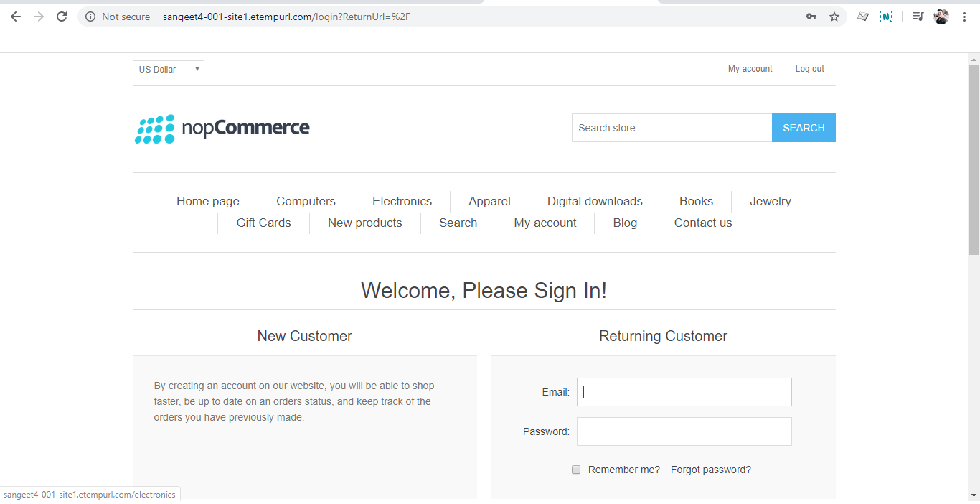Click the site info Not secure icon
This screenshot has width=980, height=504.
[90, 17]
